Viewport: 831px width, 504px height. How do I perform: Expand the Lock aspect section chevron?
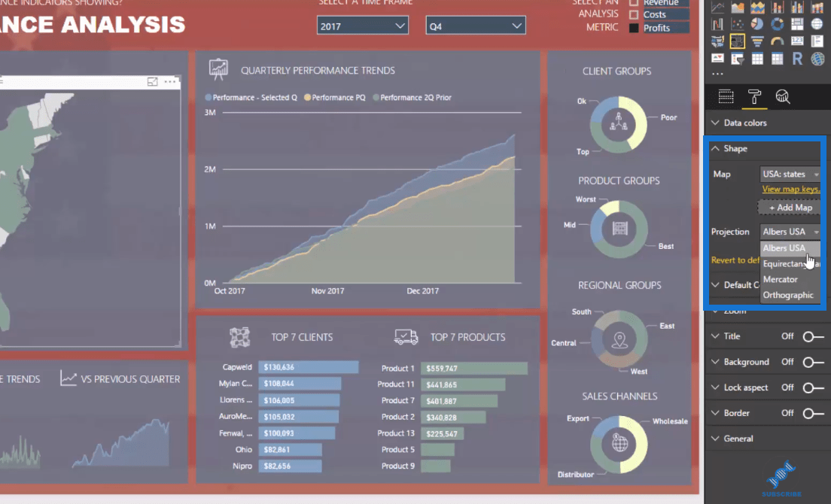tap(716, 387)
